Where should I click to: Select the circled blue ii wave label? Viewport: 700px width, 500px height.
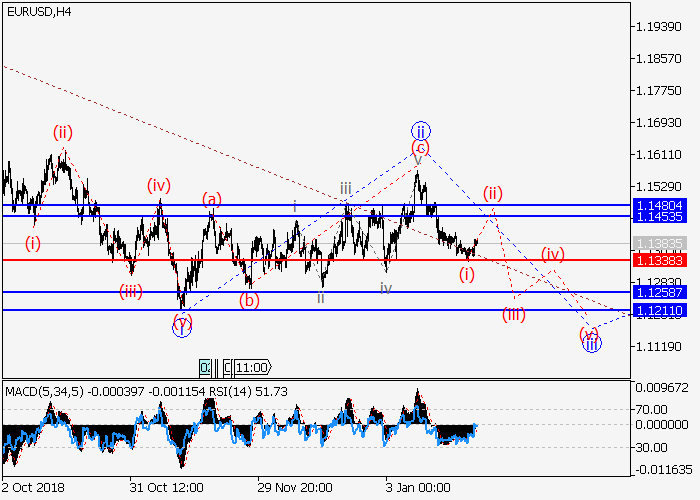click(x=421, y=130)
